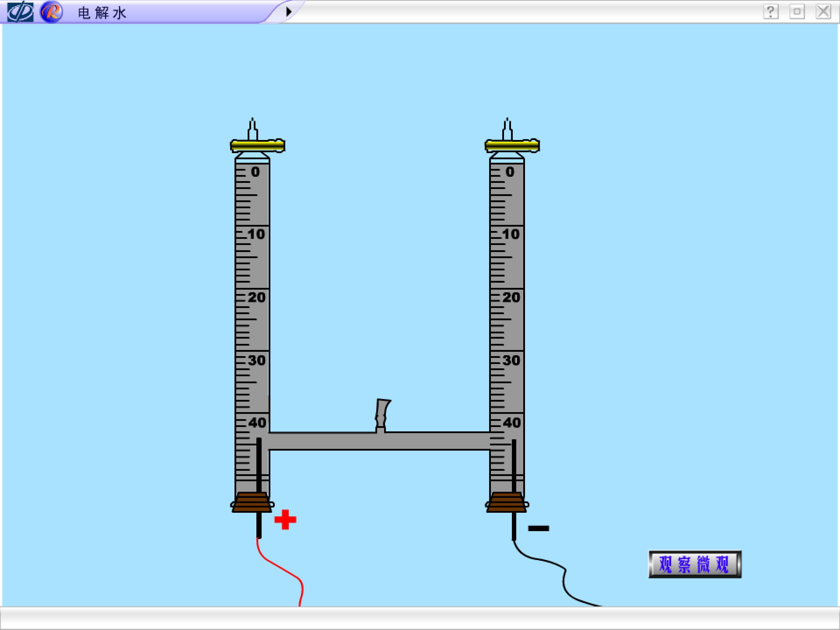This screenshot has height=630, width=840.
Task: Toggle the right tube's yellow stopcock valve
Action: coord(512,146)
